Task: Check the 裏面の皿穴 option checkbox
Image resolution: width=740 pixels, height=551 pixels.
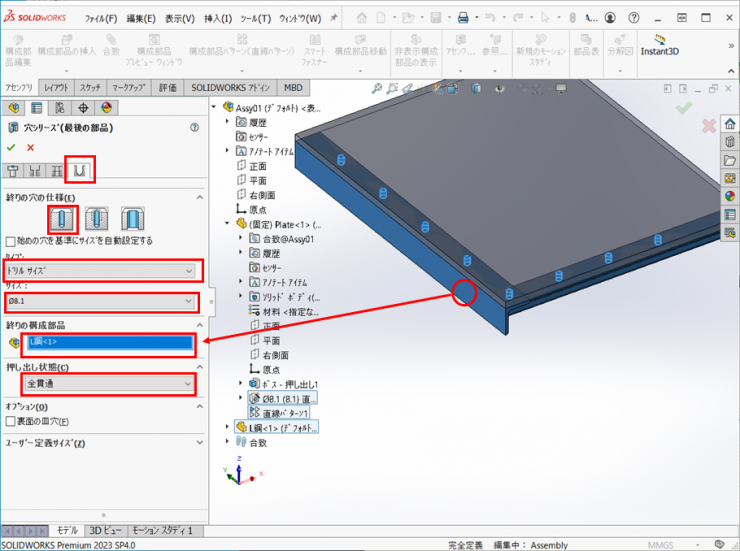Action: click(x=11, y=422)
